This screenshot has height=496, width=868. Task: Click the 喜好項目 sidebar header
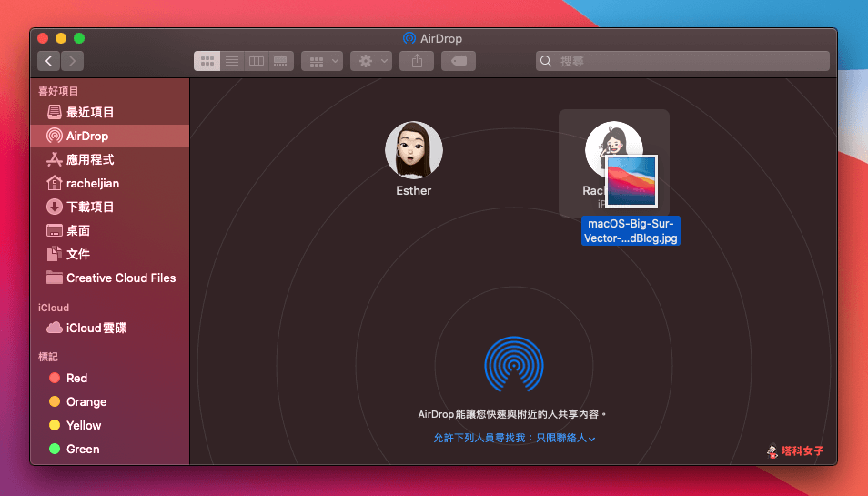[58, 91]
